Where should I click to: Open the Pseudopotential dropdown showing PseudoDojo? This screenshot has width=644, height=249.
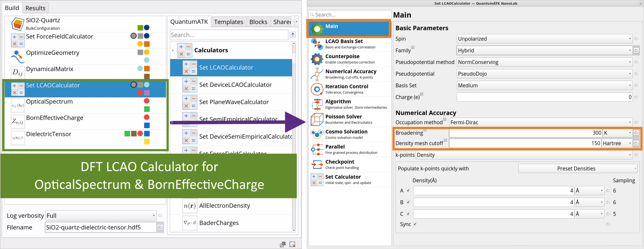click(545, 74)
